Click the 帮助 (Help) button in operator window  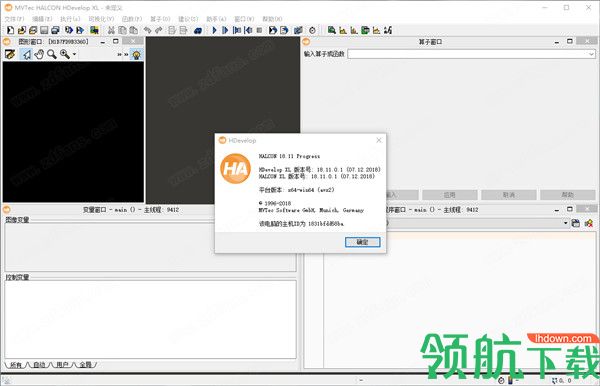click(567, 195)
